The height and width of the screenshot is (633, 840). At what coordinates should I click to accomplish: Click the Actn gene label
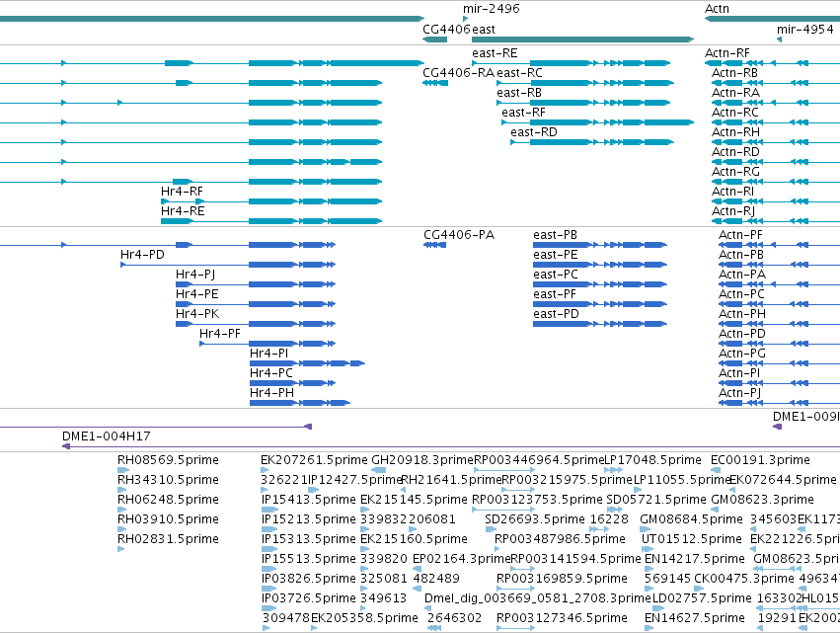click(x=717, y=9)
